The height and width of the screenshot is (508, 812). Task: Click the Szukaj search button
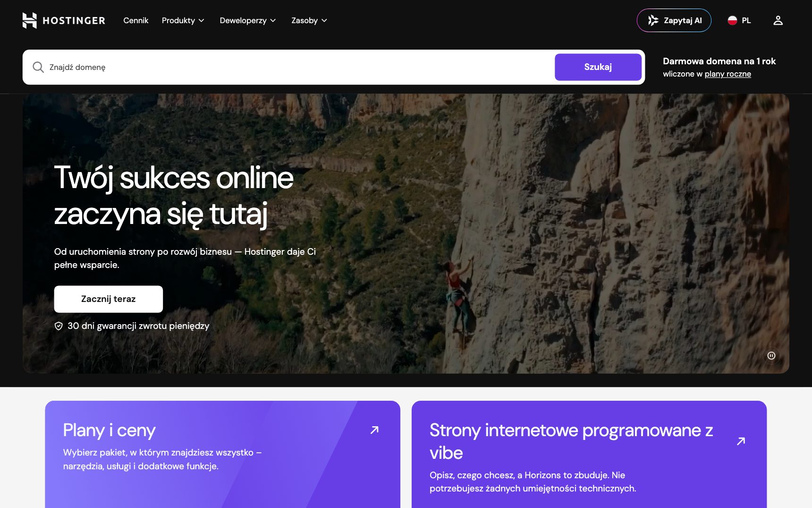(x=598, y=67)
